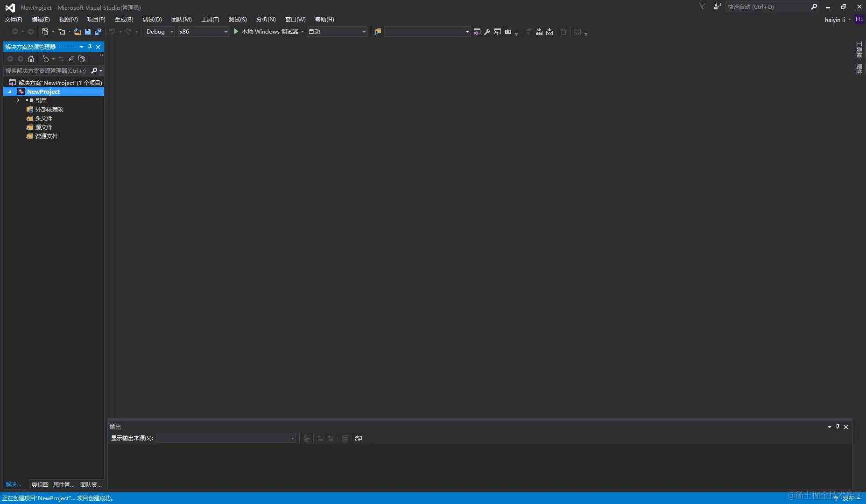Click the save all toolbar icon
The height and width of the screenshot is (504, 866).
coord(98,32)
